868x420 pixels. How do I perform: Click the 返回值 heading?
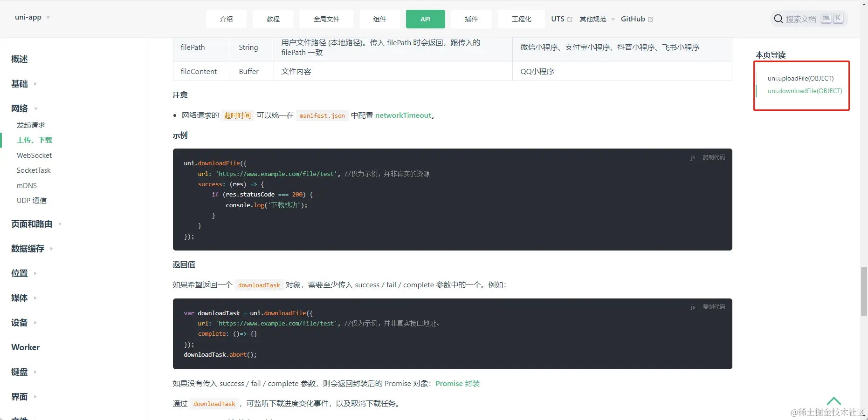pyautogui.click(x=184, y=264)
